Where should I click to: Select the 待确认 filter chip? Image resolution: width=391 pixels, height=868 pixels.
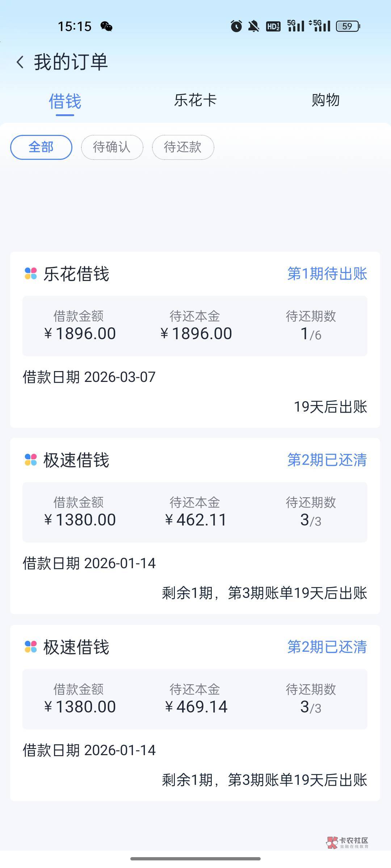click(112, 147)
